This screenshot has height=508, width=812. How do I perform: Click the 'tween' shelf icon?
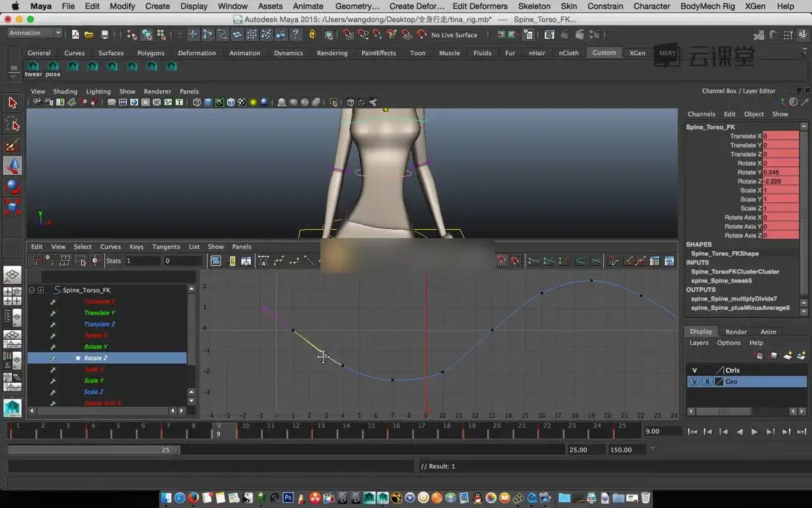[33, 66]
